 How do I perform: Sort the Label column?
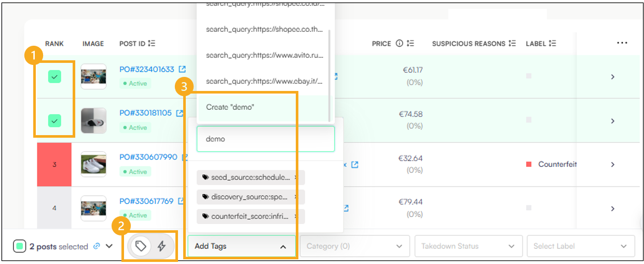coord(552,44)
